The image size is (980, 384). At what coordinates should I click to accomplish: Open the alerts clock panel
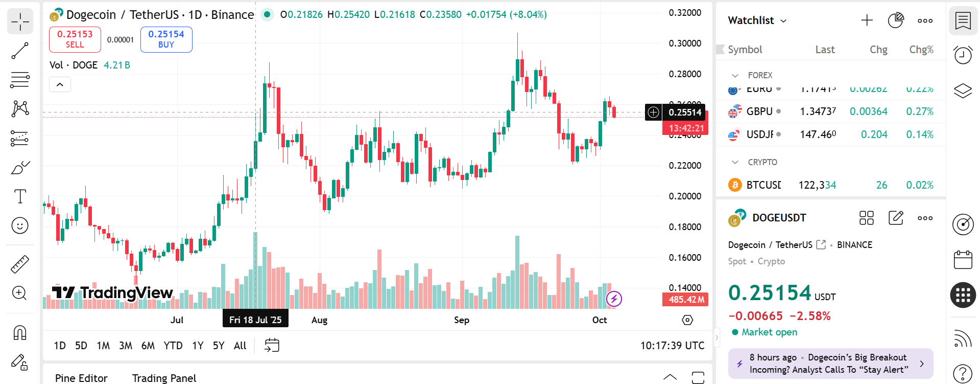tap(963, 55)
